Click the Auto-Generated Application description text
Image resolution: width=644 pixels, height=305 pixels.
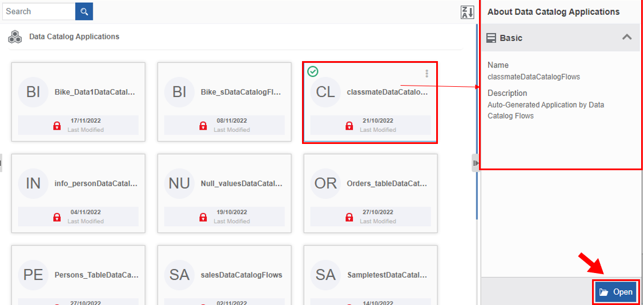click(x=546, y=111)
